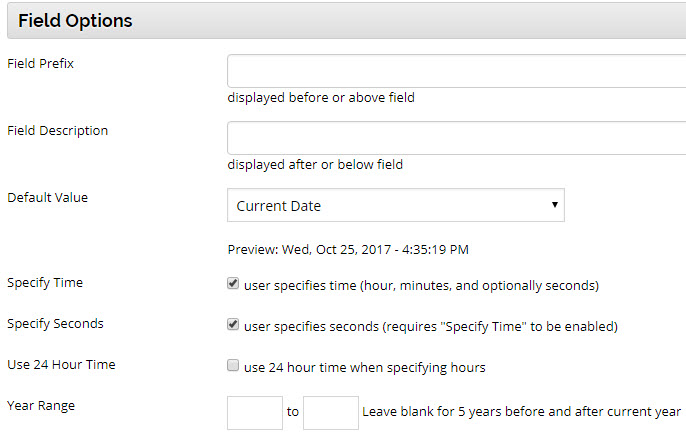Click the Year Range ending year box
The image size is (686, 440).
coord(330,412)
